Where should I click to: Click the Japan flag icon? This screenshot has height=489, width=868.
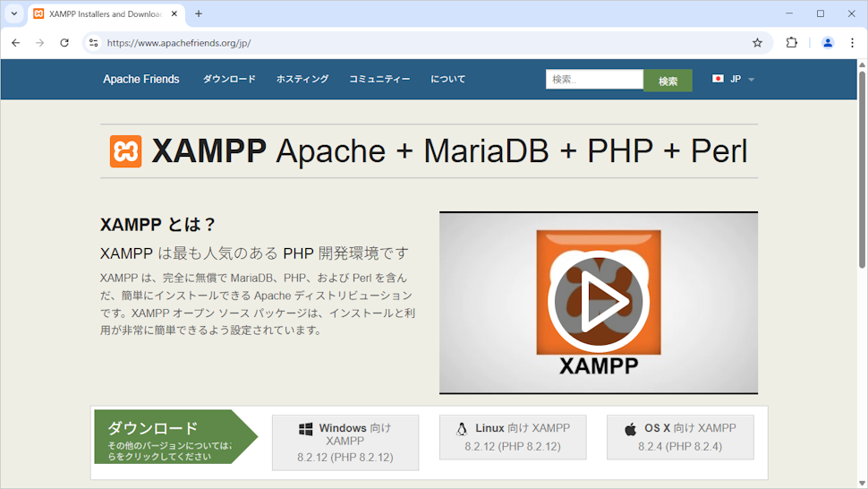click(718, 79)
